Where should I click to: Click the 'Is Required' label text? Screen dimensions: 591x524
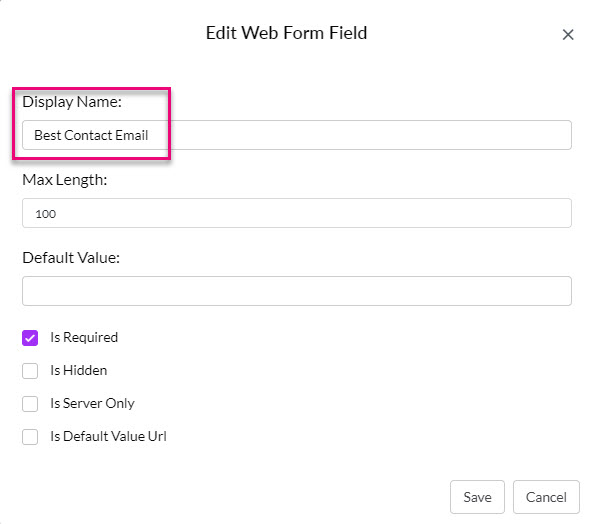(84, 337)
